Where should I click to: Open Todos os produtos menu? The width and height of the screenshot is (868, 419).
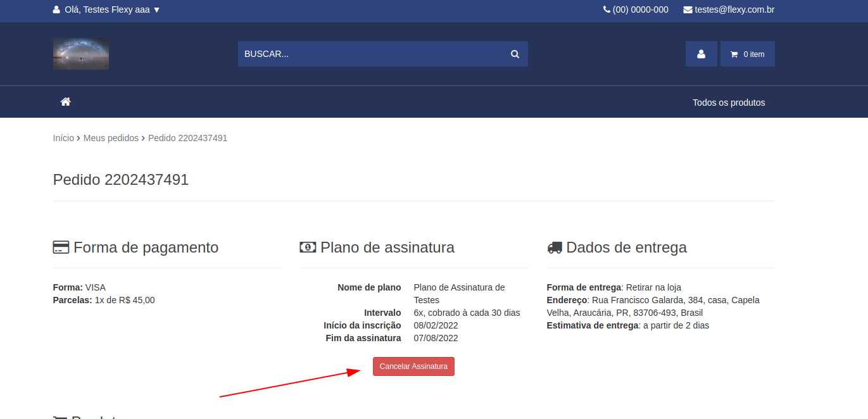tap(728, 103)
